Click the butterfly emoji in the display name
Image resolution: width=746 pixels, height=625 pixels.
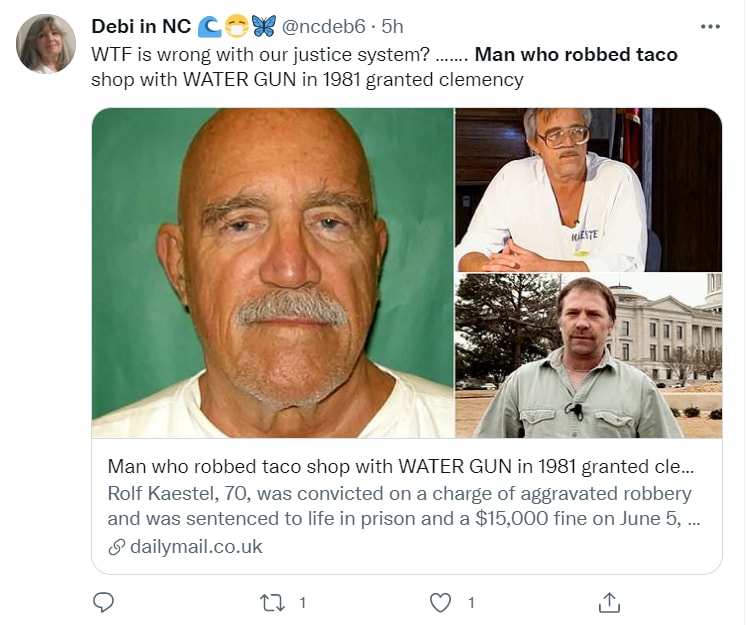click(x=264, y=26)
